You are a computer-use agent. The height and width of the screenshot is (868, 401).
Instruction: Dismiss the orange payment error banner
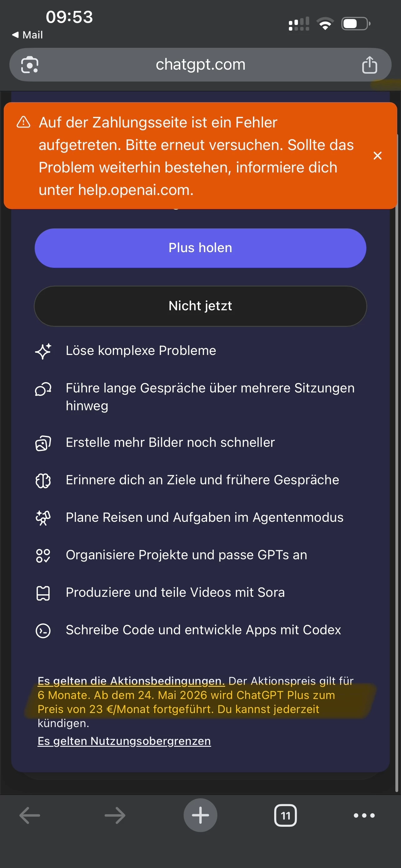click(378, 156)
